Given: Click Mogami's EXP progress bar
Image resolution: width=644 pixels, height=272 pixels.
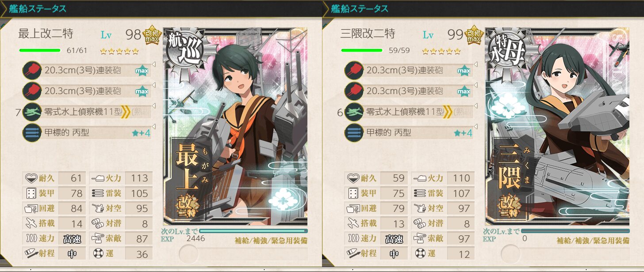Looking at the screenshot, I should (x=253, y=231).
